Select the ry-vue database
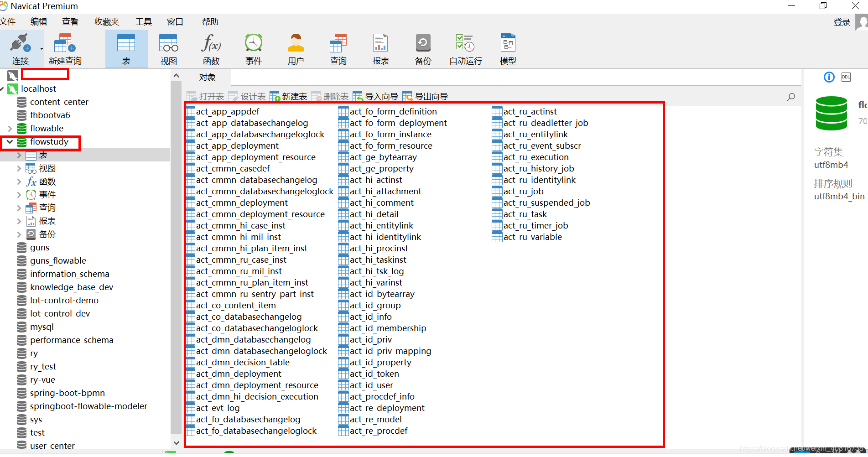The image size is (868, 457). pos(42,379)
